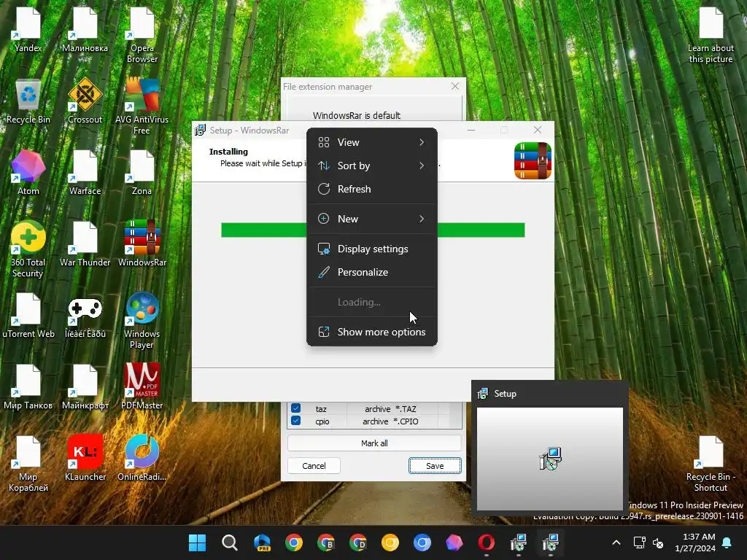Screen dimensions: 747x560
Task: Click Save in File extension manager
Action: pos(435,466)
